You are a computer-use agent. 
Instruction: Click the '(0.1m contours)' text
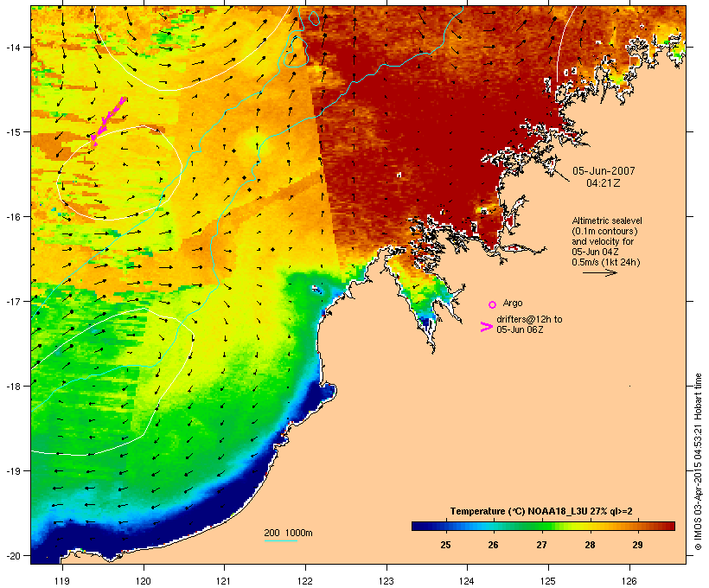click(x=604, y=231)
